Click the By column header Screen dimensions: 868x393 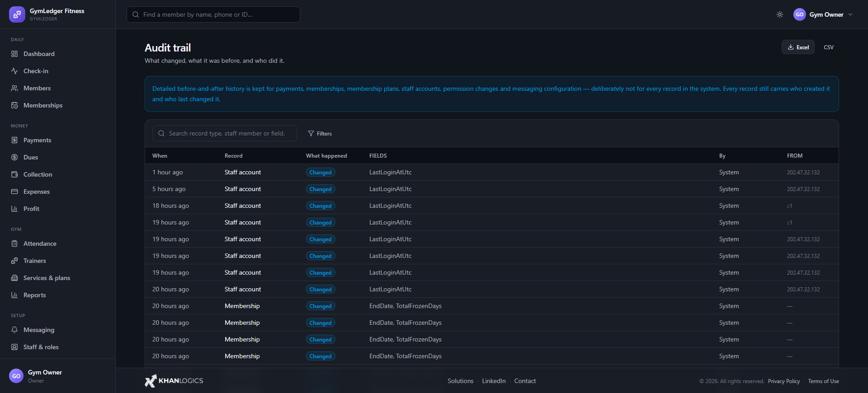[x=722, y=156]
